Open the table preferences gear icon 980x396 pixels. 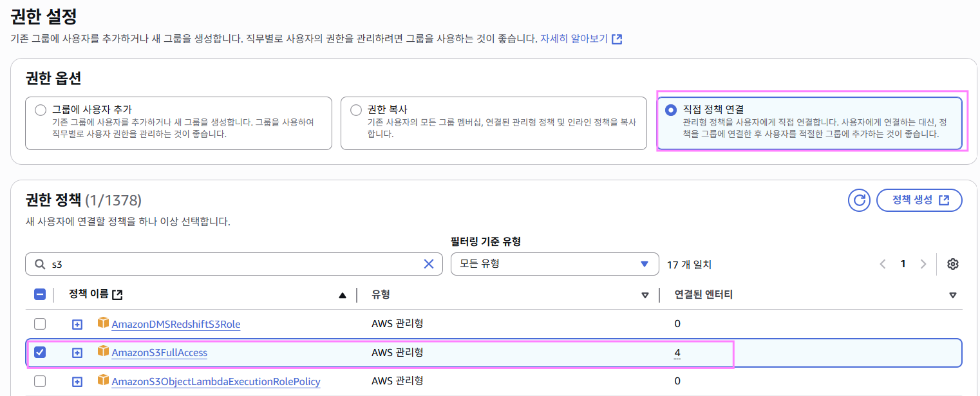pyautogui.click(x=953, y=264)
